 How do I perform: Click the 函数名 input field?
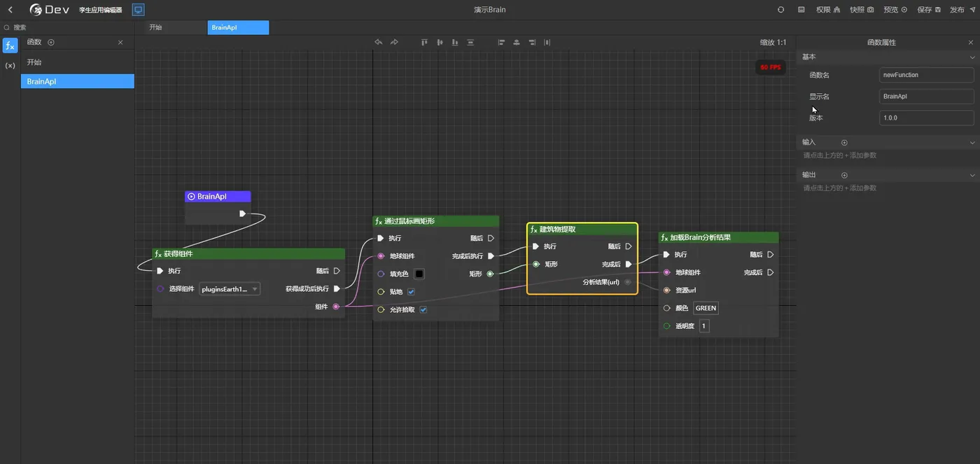(926, 75)
